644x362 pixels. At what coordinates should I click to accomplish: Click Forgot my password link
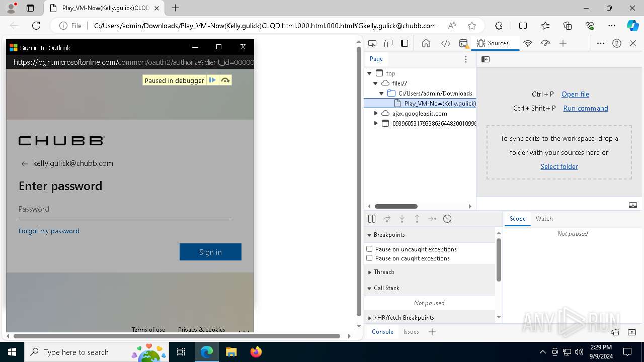pos(49,231)
